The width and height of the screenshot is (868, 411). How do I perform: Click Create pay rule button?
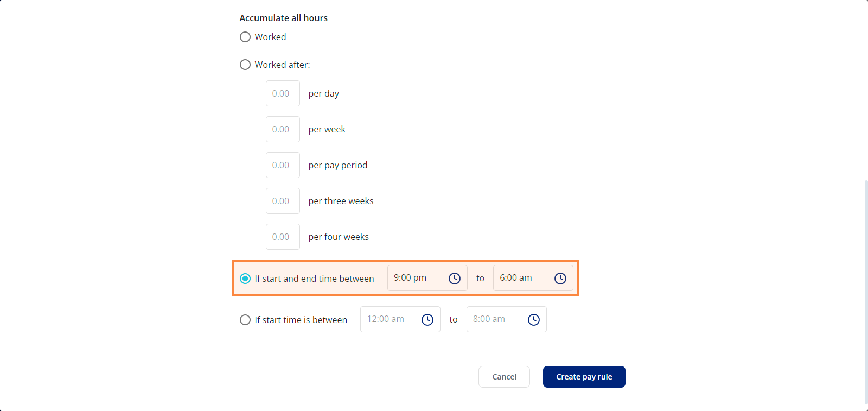tap(584, 377)
